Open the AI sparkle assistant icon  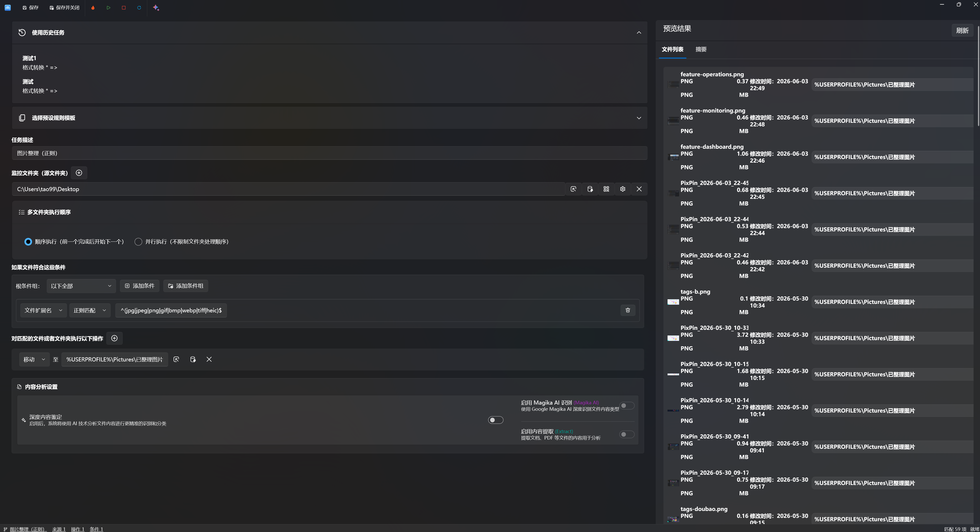click(156, 8)
